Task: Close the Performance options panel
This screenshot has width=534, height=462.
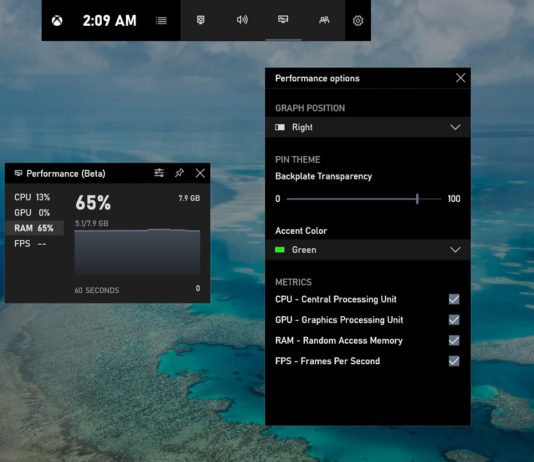Action: point(460,78)
